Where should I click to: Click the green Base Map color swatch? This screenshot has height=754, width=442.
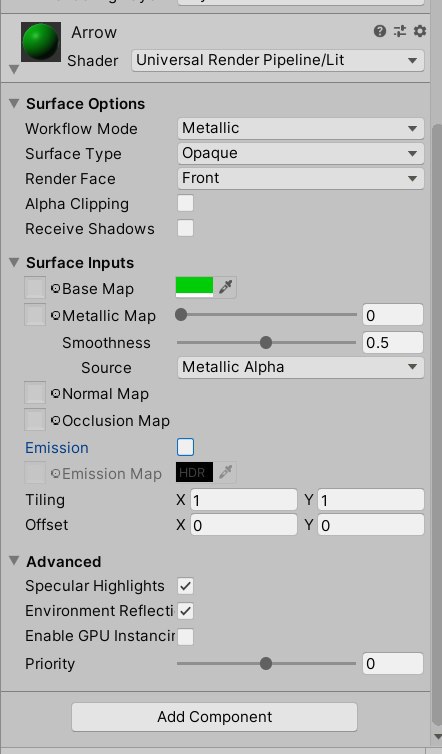[194, 287]
